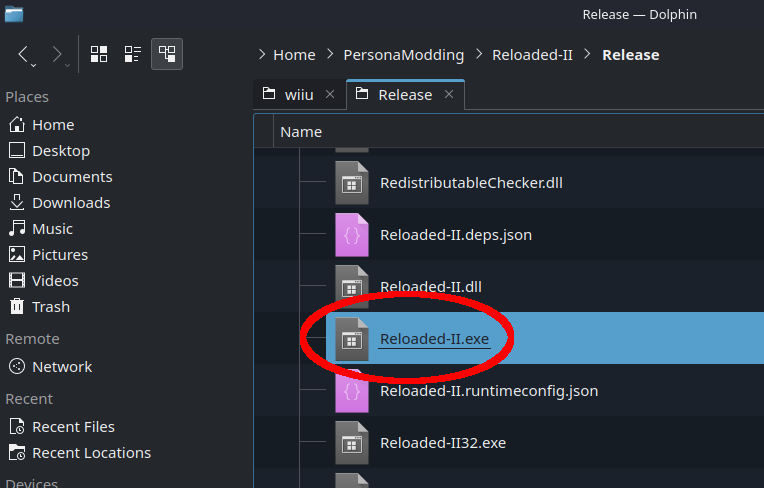Click the Pictures icon in Places
The width and height of the screenshot is (764, 488).
[17, 254]
